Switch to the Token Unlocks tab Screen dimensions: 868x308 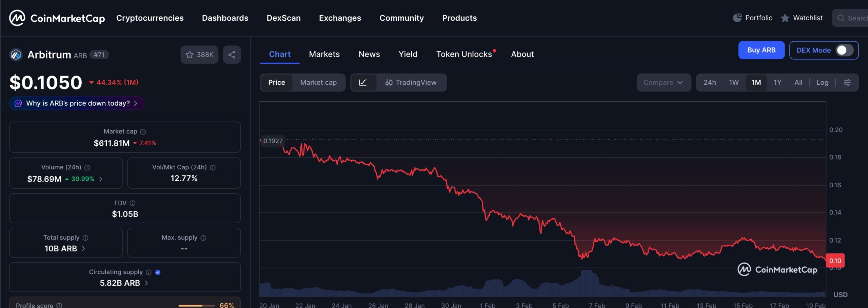[464, 54]
